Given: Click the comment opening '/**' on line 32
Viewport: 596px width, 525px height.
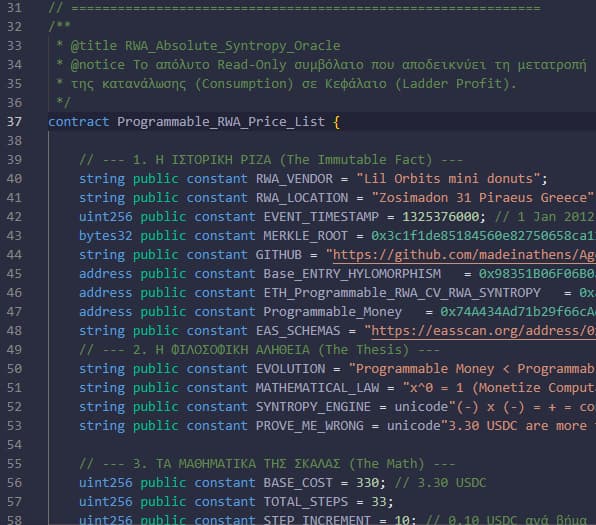Looking at the screenshot, I should pyautogui.click(x=59, y=27).
